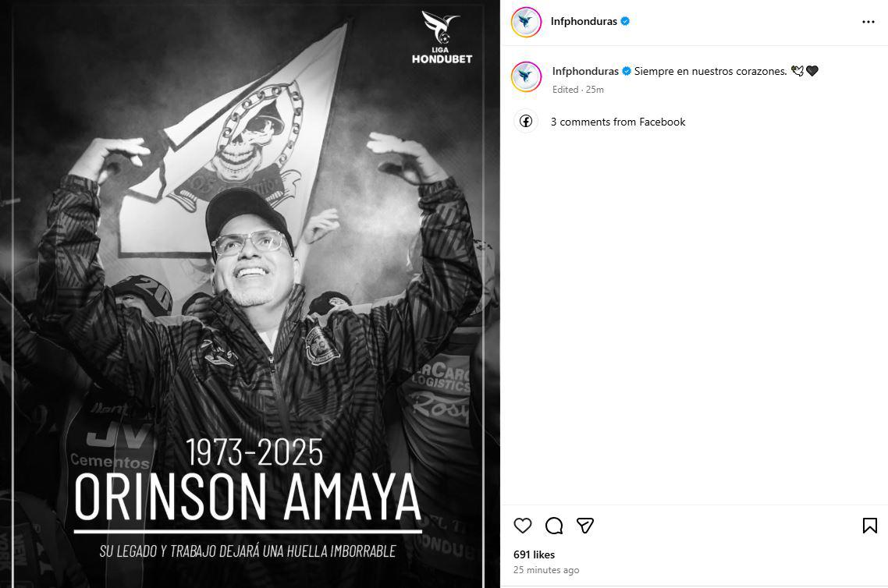Open comments via the speech bubble icon
Screen dimensions: 888x588
click(x=554, y=526)
